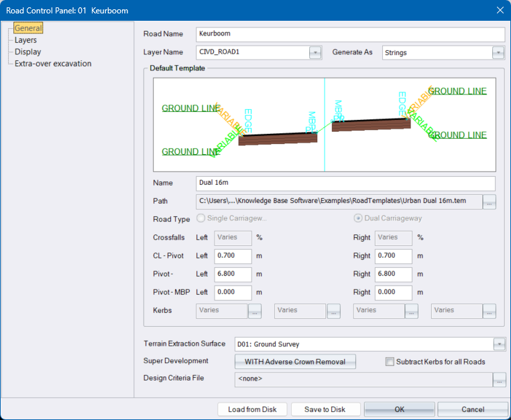This screenshot has width=511, height=420.
Task: Open fourth Kerbs browse button
Action: [490, 311]
